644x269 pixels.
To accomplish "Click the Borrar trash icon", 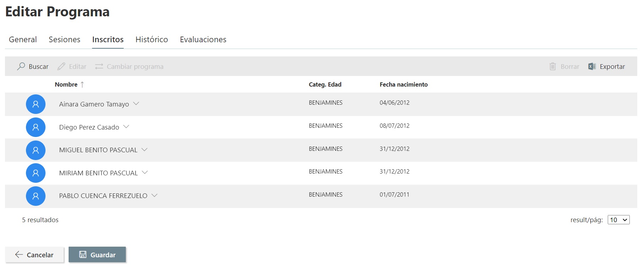I will tap(553, 66).
